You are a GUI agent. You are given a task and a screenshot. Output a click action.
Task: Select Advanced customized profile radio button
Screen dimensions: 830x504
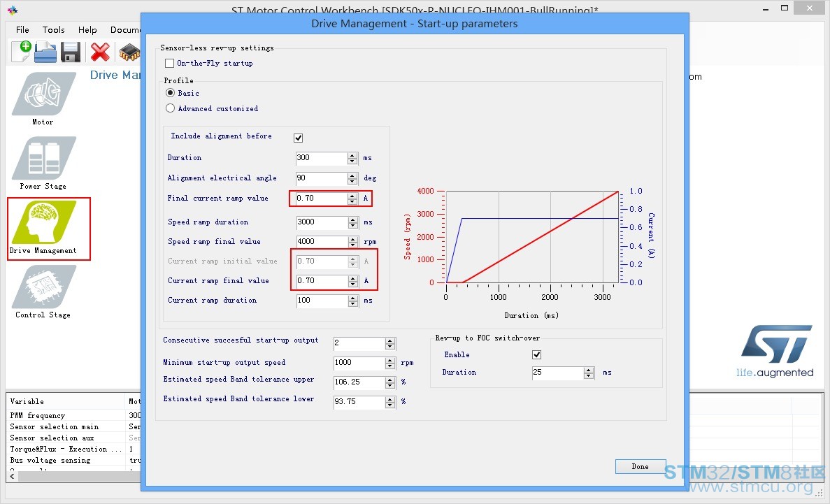click(x=170, y=108)
